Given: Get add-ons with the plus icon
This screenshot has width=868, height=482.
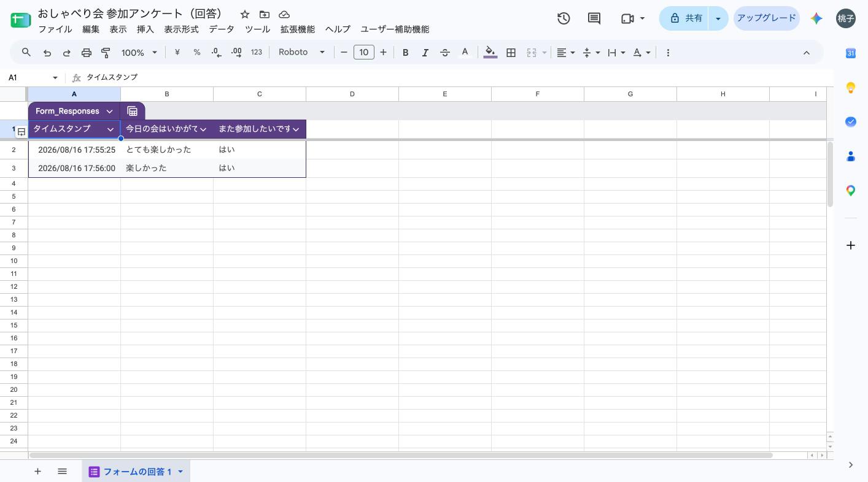Looking at the screenshot, I should point(851,245).
